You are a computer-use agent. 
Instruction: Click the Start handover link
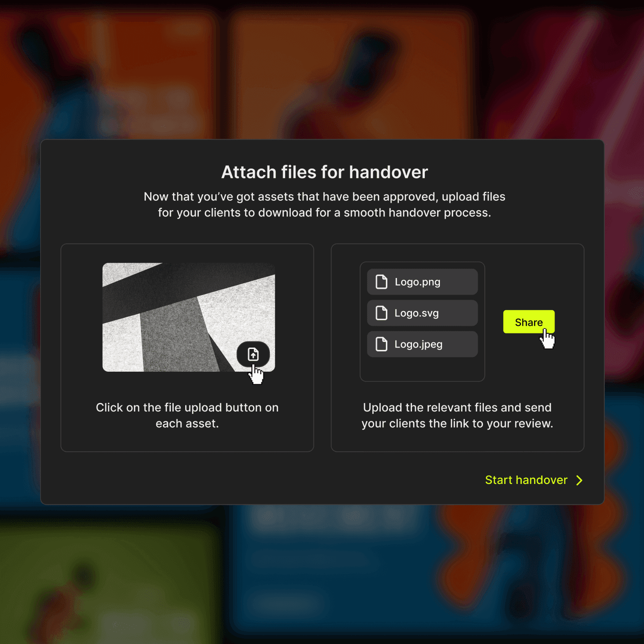point(526,480)
